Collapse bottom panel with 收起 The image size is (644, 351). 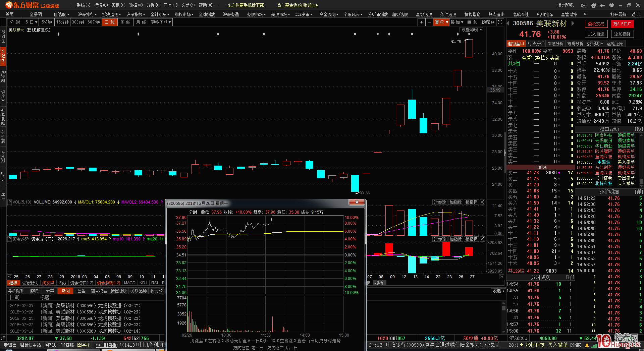tap(498, 291)
